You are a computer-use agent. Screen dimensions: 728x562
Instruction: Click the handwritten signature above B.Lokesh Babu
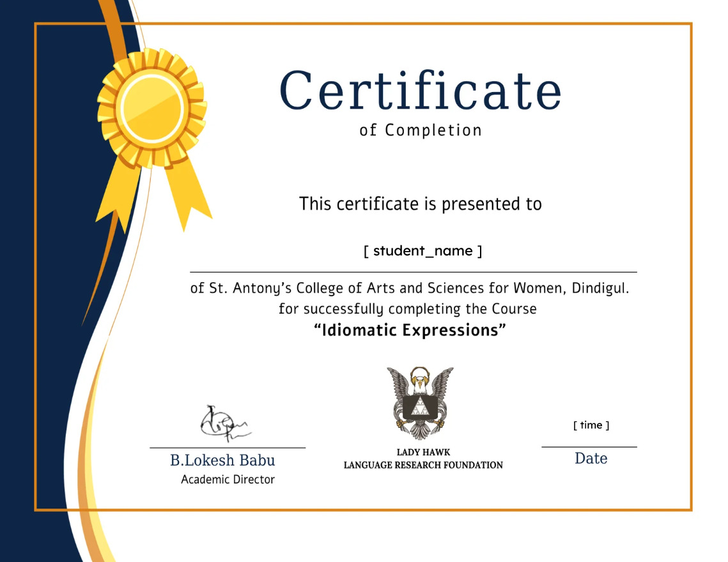tap(225, 423)
